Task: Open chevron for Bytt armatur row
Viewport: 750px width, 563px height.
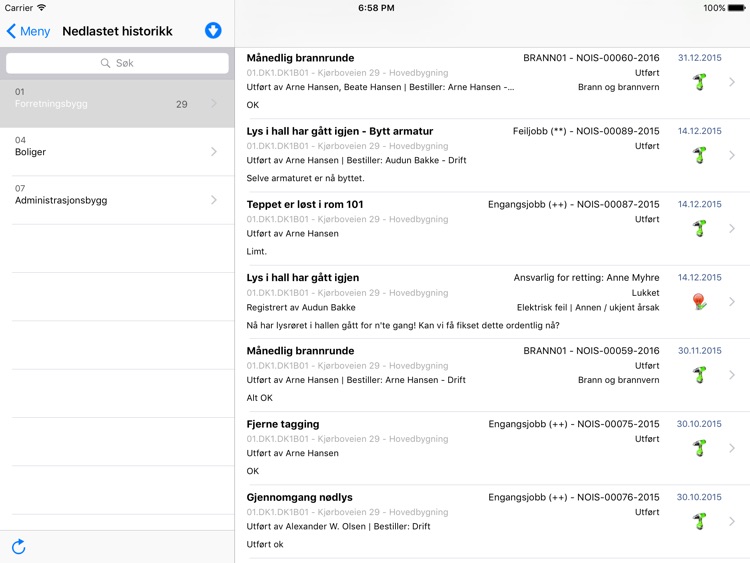Action: tap(732, 155)
